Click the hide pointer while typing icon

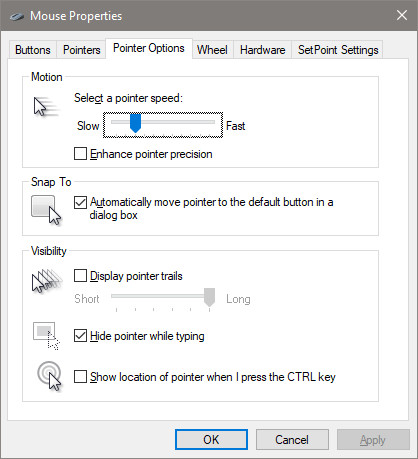point(46,336)
